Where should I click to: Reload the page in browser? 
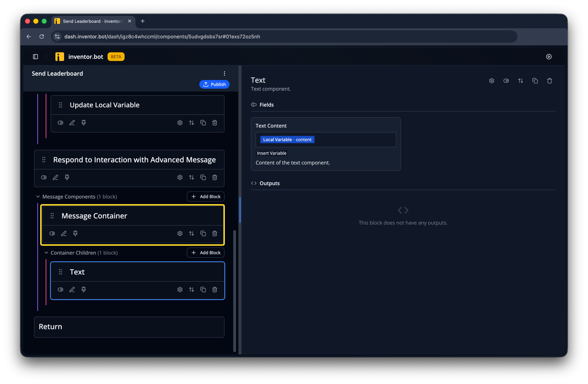(x=42, y=37)
